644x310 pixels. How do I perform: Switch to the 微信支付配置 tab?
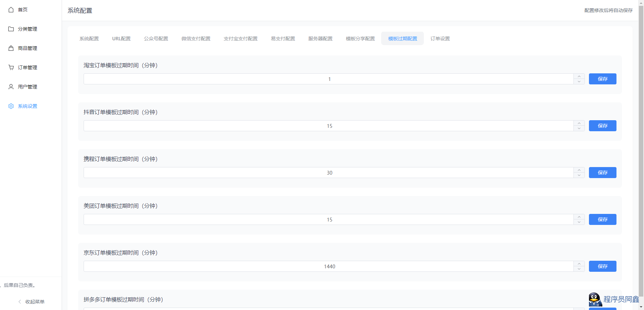point(196,39)
